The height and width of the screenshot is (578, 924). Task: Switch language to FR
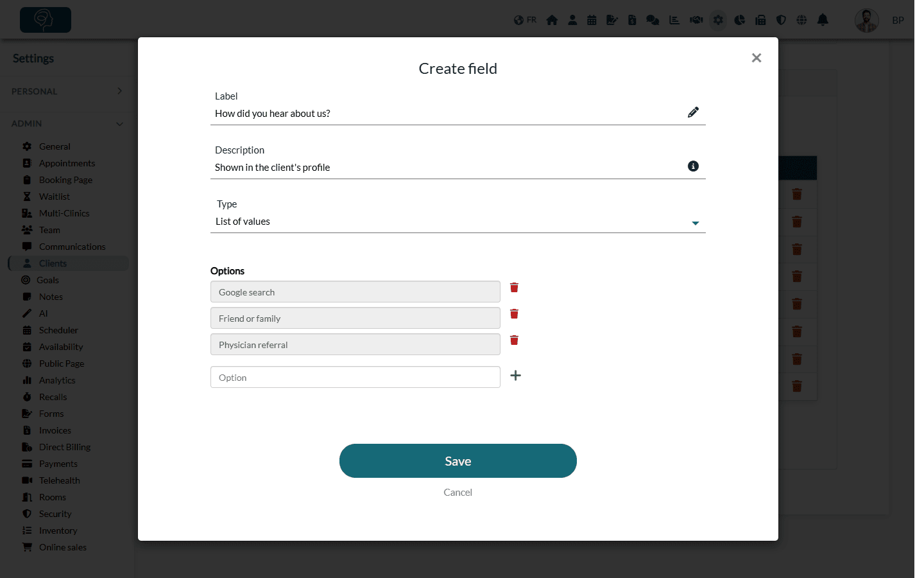[525, 20]
